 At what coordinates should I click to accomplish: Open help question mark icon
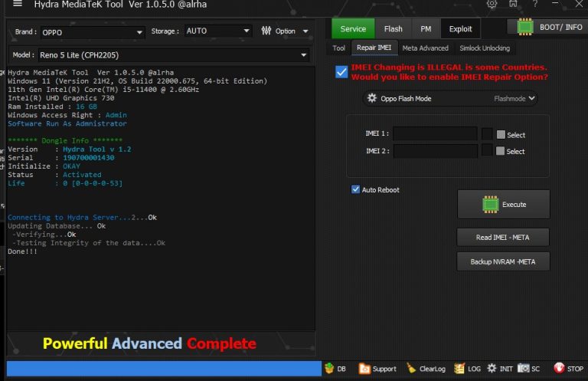click(x=535, y=4)
